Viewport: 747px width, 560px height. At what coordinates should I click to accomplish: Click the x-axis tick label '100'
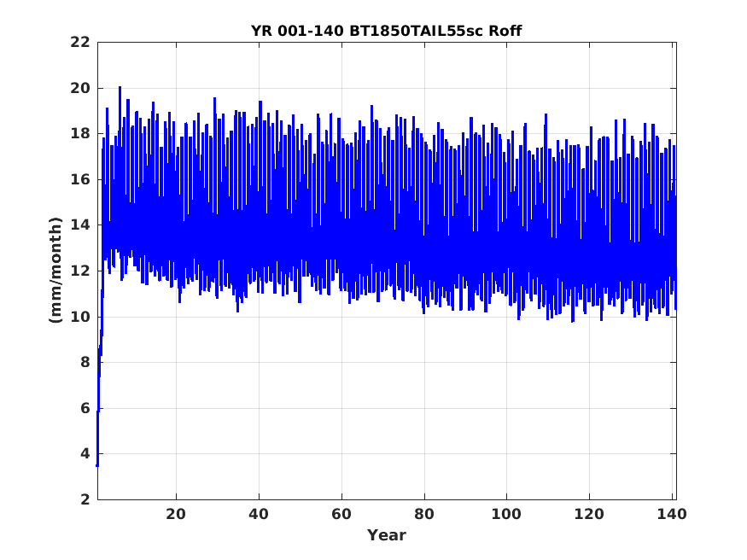[506, 514]
